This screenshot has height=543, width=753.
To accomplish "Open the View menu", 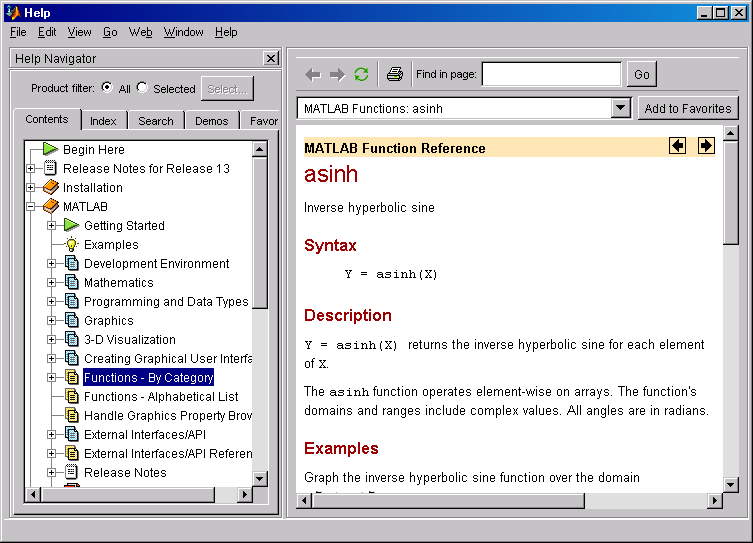I will 79,32.
